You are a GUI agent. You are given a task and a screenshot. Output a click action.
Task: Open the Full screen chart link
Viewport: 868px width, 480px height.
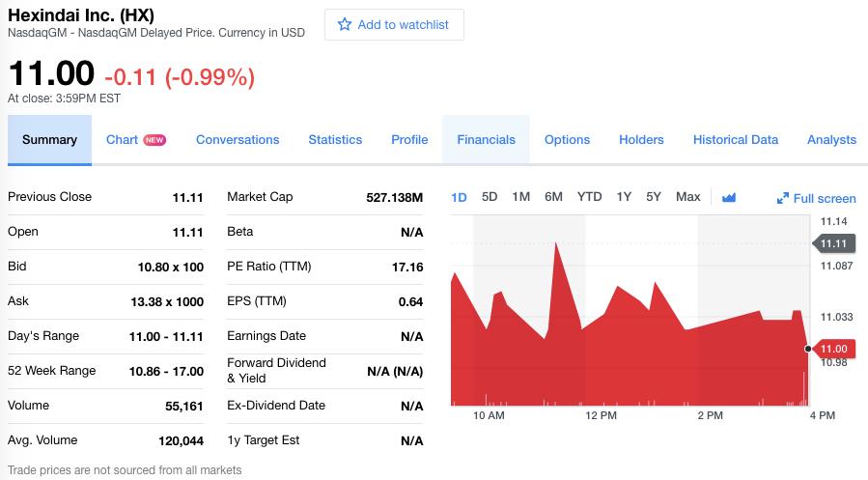pyautogui.click(x=817, y=198)
